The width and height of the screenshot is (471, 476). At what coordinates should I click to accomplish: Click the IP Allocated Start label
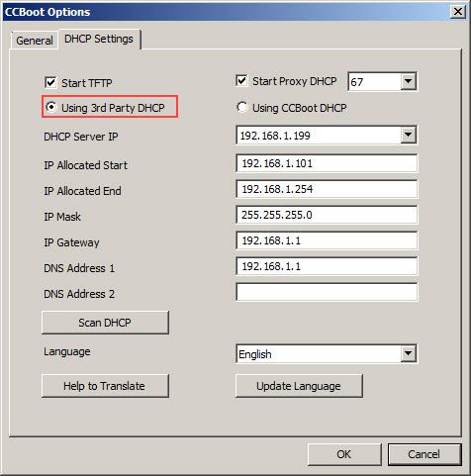(x=86, y=165)
